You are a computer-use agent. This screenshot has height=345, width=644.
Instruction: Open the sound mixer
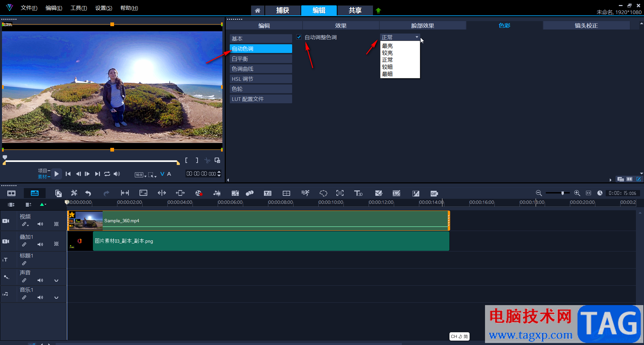217,193
